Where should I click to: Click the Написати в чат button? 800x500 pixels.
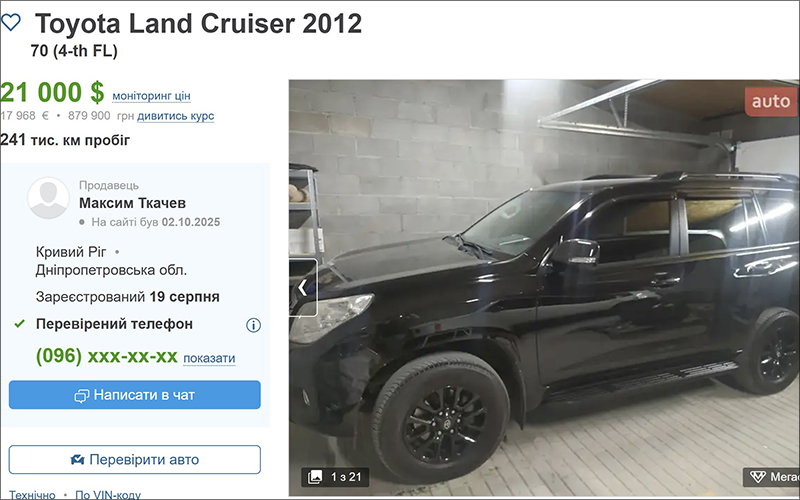(x=135, y=395)
